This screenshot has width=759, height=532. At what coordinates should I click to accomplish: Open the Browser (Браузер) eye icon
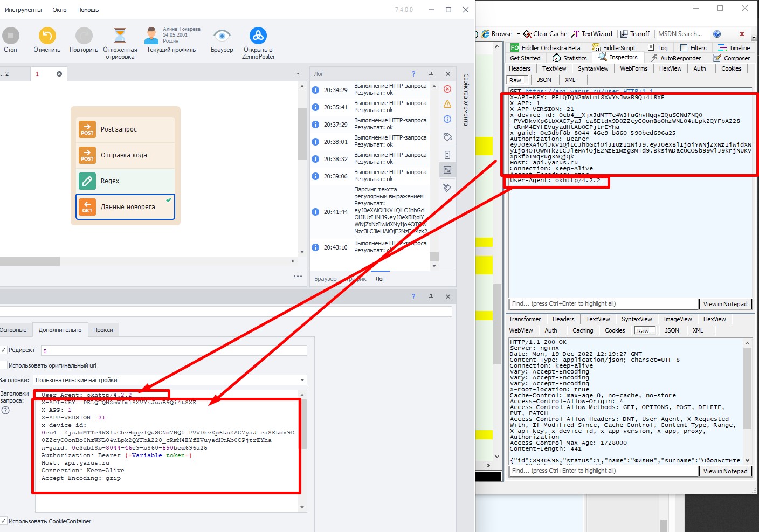[x=222, y=36]
